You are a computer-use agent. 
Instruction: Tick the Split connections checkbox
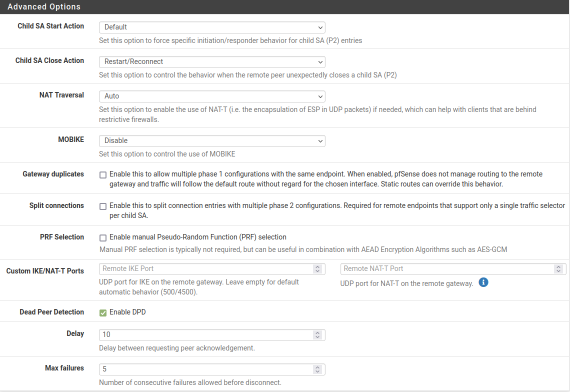[103, 206]
